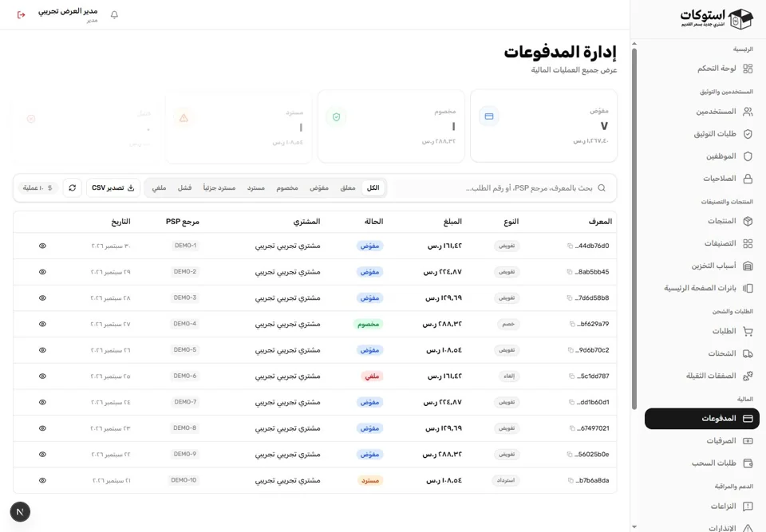This screenshot has height=532, width=766.
Task: Select the ملغي filter tab
Action: (x=159, y=187)
